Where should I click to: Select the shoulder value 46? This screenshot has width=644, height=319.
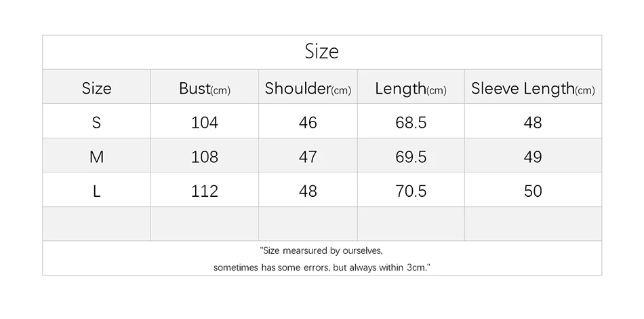308,122
